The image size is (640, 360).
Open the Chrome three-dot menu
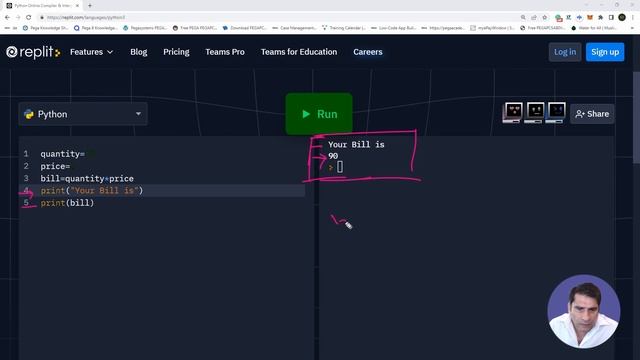coord(633,18)
